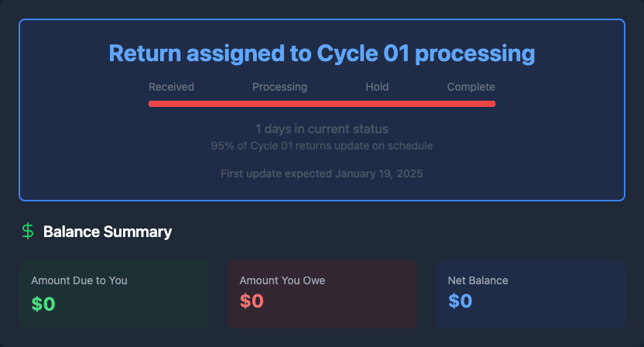The height and width of the screenshot is (347, 644).
Task: Click the Hold status step label
Action: coord(377,87)
